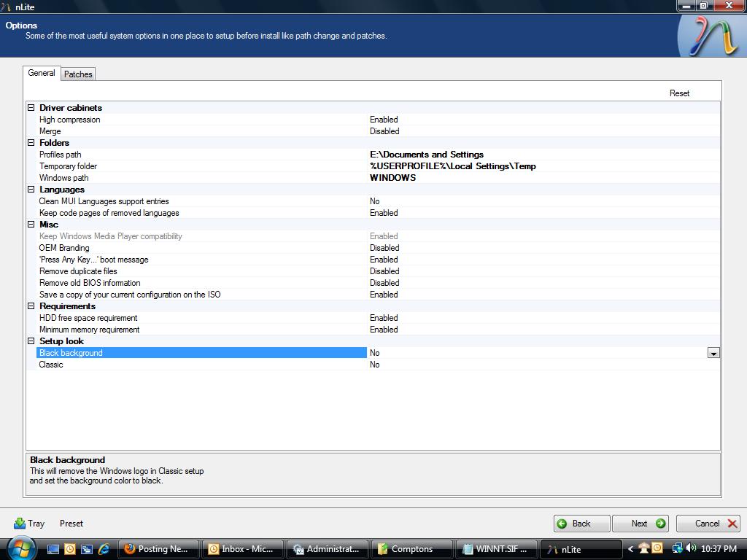The width and height of the screenshot is (747, 560).
Task: Proceed with the Next button
Action: click(640, 524)
